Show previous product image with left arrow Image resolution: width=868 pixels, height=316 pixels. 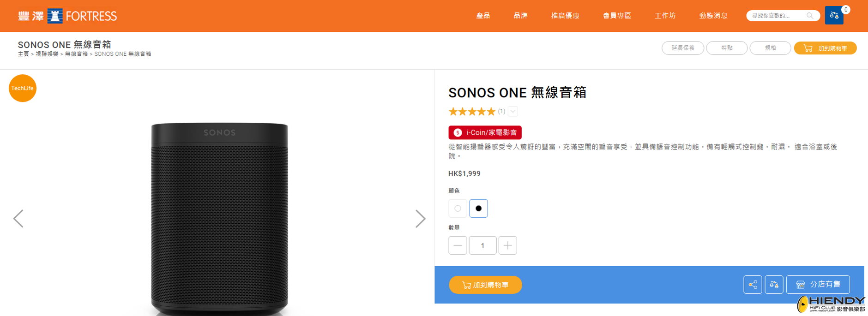point(18,219)
